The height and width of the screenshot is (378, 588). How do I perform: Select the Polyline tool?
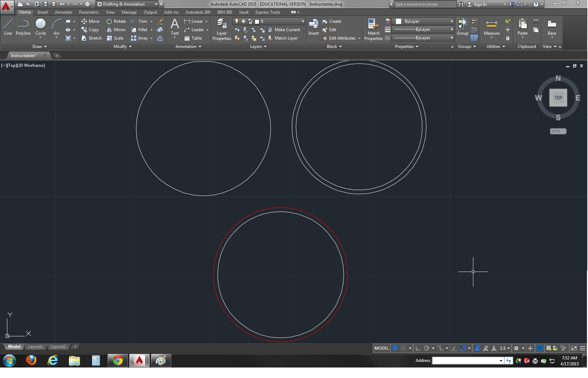pos(23,27)
